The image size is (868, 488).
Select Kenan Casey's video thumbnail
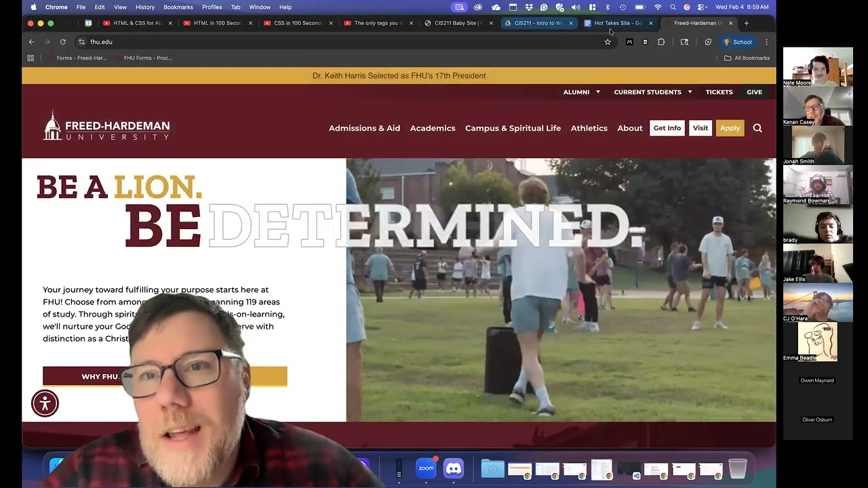click(818, 106)
